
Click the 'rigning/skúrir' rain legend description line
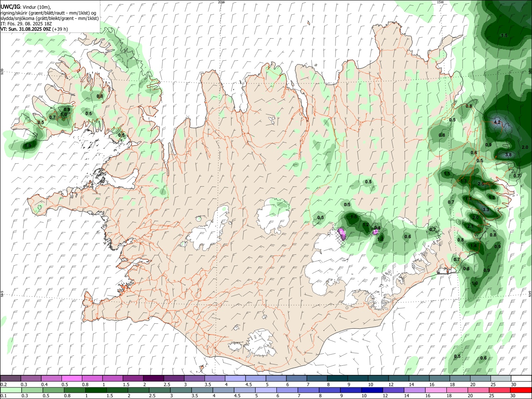pyautogui.click(x=49, y=12)
